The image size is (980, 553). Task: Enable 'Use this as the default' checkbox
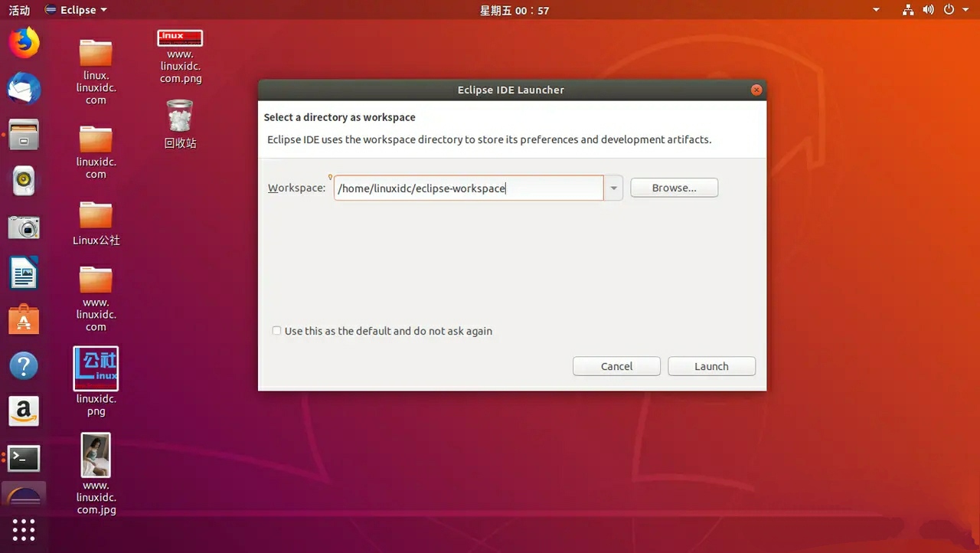coord(276,331)
